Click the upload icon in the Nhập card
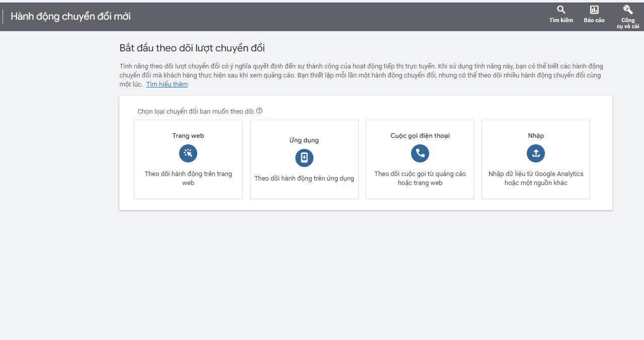644x340 pixels. pyautogui.click(x=535, y=153)
